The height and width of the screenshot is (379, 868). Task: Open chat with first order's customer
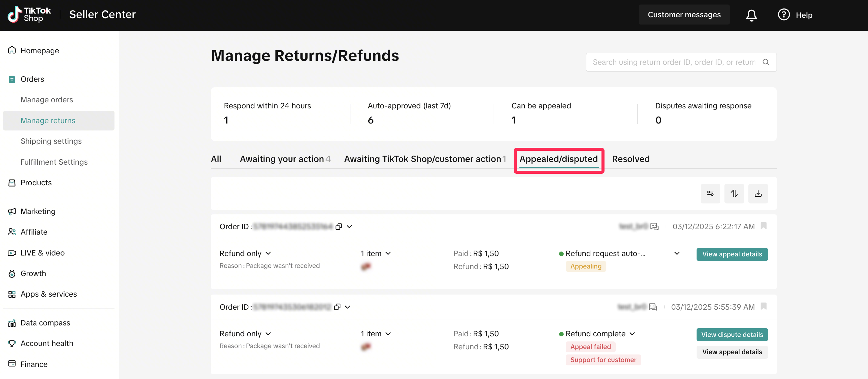point(654,226)
